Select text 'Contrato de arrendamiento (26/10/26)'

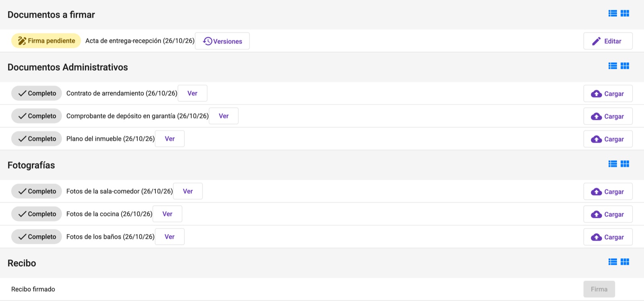[122, 93]
